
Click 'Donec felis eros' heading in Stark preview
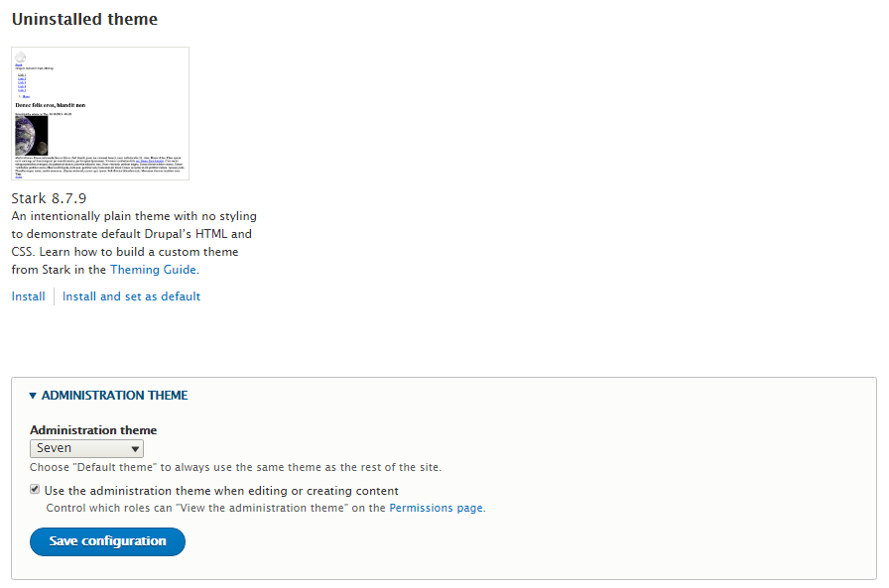click(x=51, y=105)
